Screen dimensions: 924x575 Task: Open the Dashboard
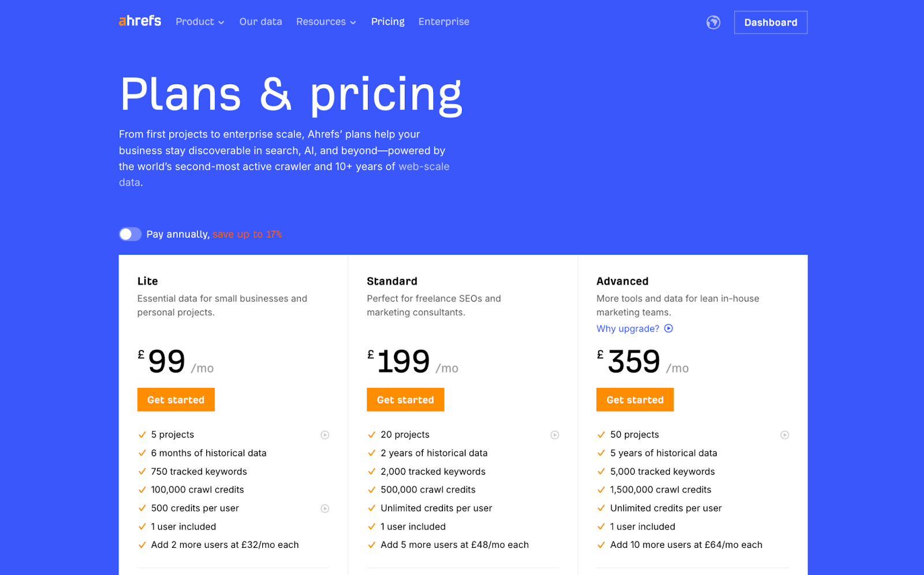[770, 22]
